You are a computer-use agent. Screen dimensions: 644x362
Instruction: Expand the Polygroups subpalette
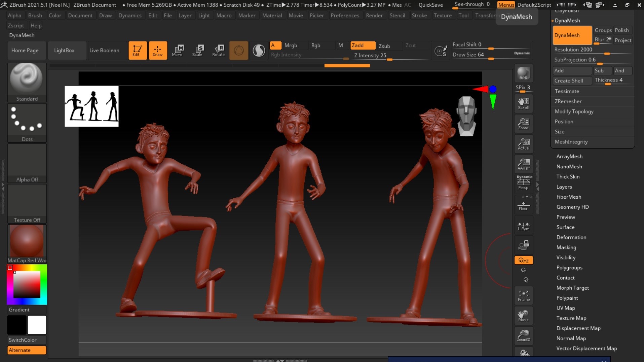click(569, 267)
